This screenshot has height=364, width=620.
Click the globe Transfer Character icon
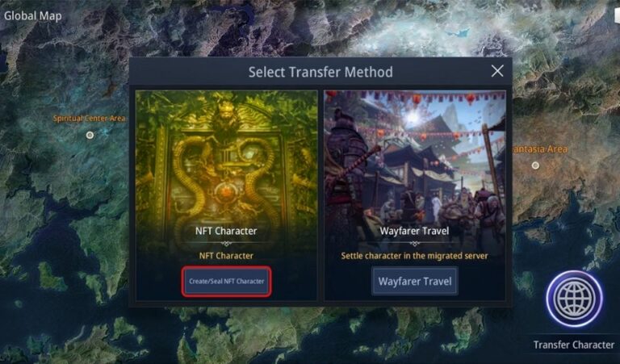[574, 299]
